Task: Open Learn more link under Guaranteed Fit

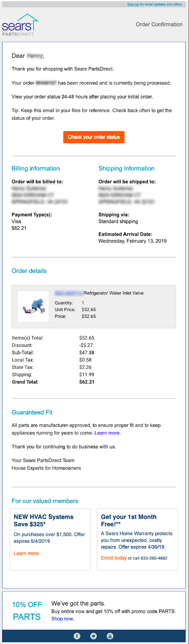Action: [x=107, y=433]
